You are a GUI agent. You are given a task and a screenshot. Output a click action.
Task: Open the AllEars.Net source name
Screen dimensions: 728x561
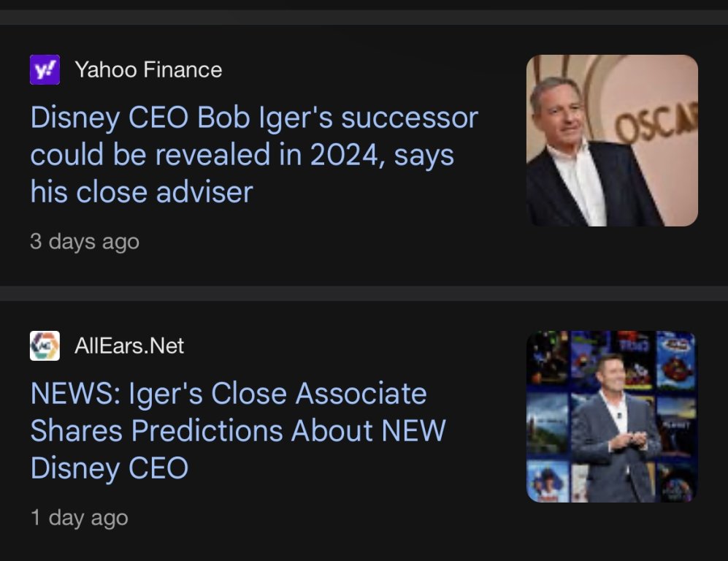coord(129,346)
